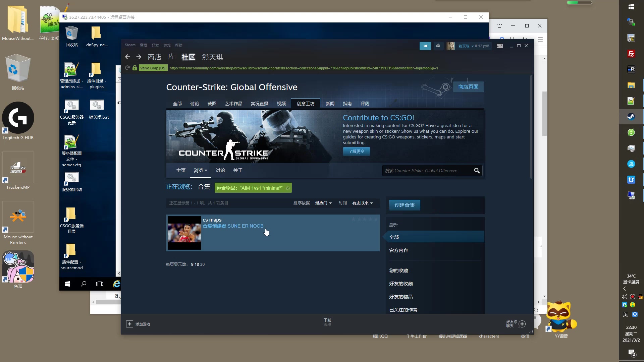Go to 商店 in Steam navigation
Viewport: 644px width, 362px height.
(x=154, y=57)
